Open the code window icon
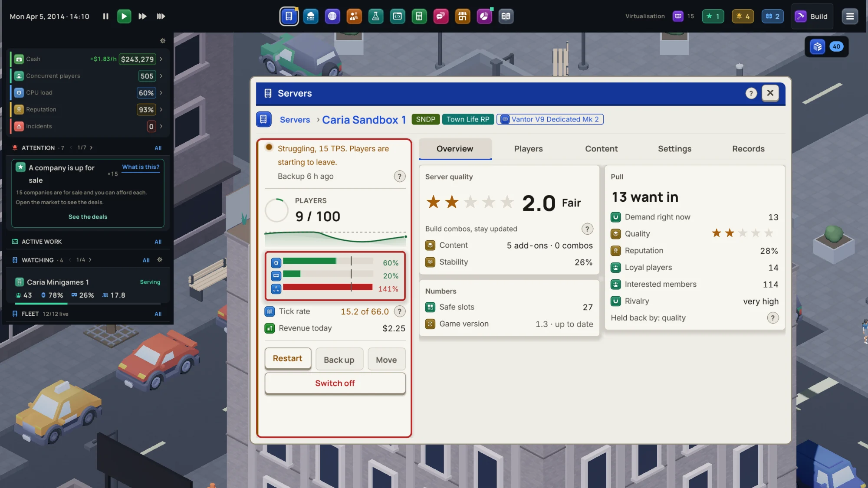 pyautogui.click(x=398, y=16)
